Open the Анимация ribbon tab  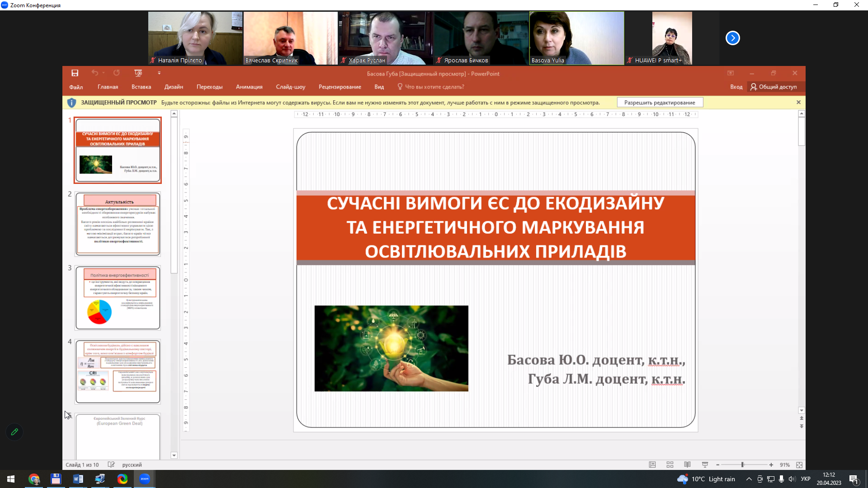(x=249, y=87)
